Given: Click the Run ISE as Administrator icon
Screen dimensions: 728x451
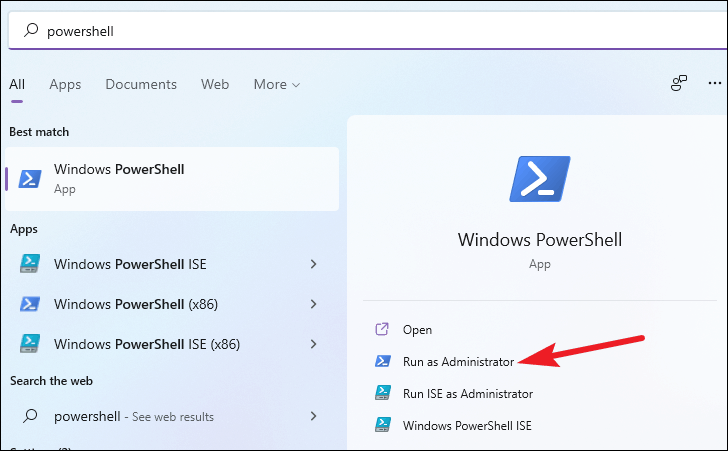Looking at the screenshot, I should 383,393.
